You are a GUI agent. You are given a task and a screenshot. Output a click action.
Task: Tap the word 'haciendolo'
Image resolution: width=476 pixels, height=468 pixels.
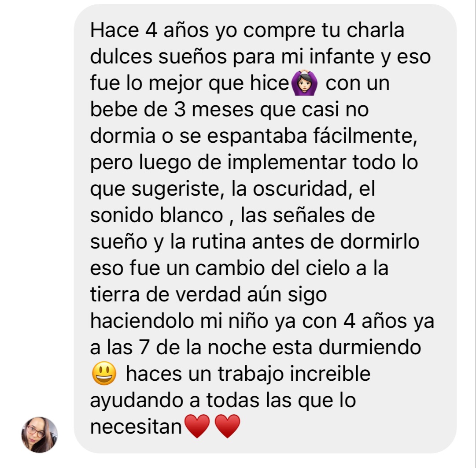point(142,321)
